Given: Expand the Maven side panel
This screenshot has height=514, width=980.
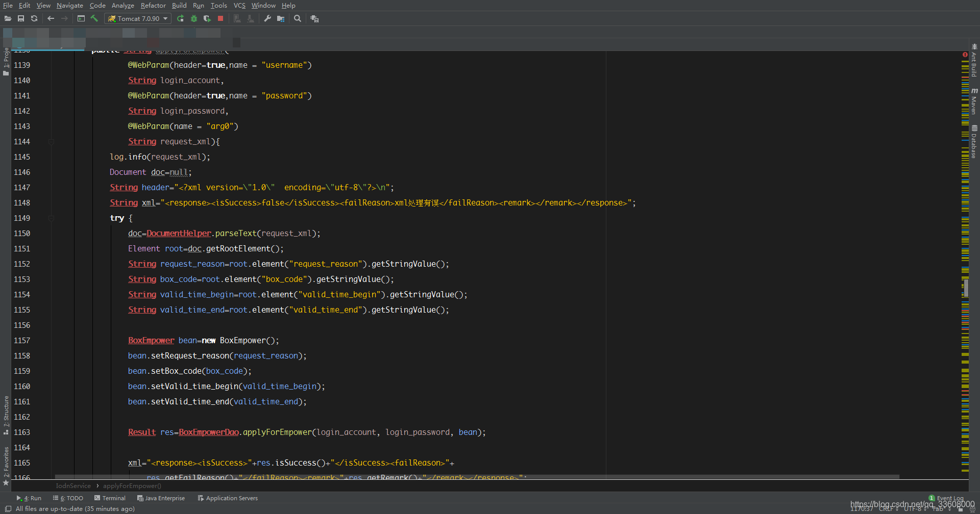Looking at the screenshot, I should (974, 101).
